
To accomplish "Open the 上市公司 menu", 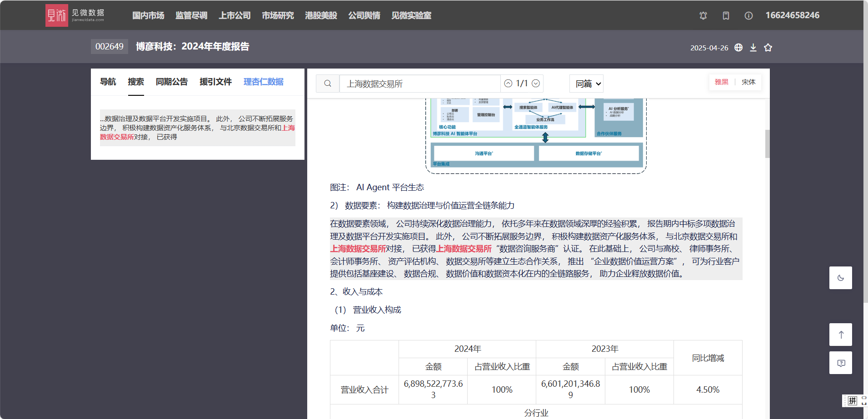I will point(234,15).
